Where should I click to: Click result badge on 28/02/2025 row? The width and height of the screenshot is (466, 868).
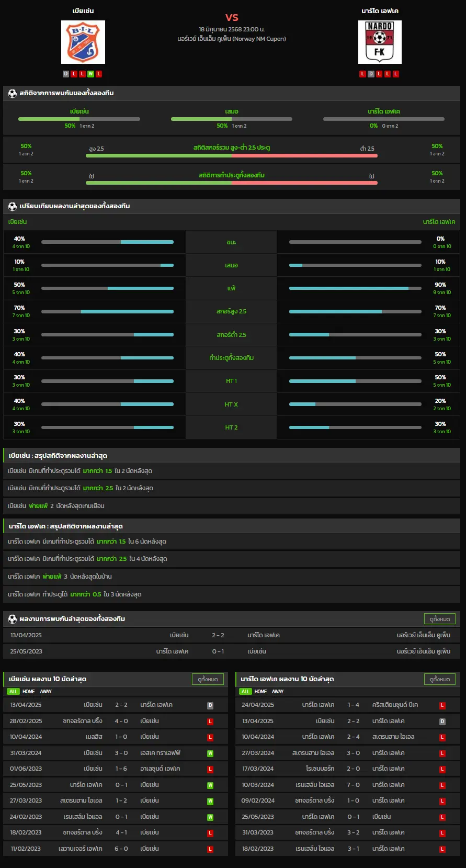tap(210, 722)
